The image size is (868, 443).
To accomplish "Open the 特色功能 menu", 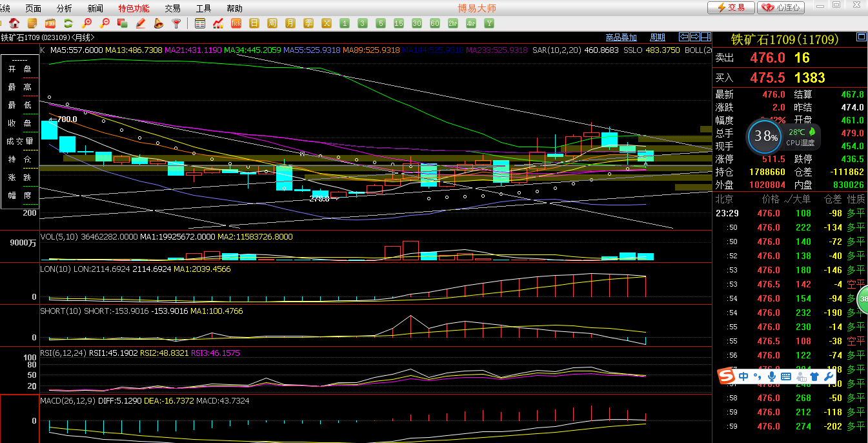I will [x=134, y=8].
